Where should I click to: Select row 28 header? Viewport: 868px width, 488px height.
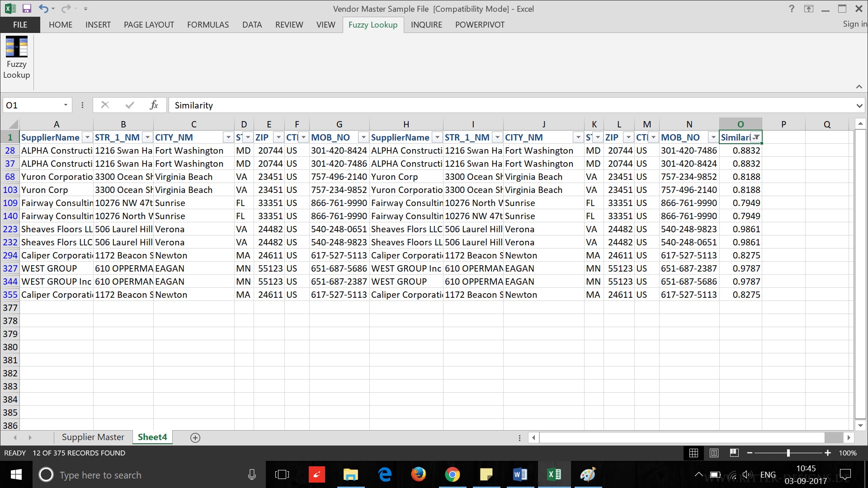pyautogui.click(x=10, y=150)
